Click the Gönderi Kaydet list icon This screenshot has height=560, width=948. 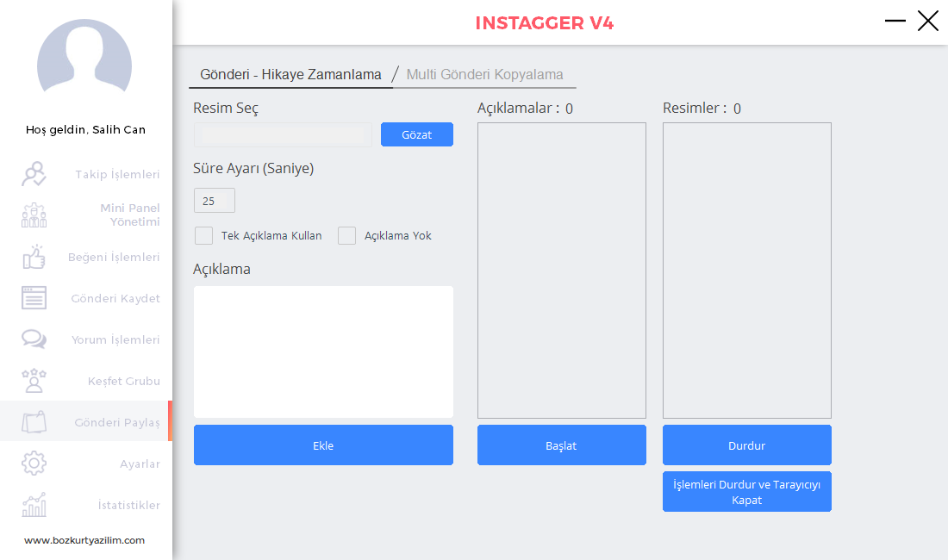click(x=34, y=298)
